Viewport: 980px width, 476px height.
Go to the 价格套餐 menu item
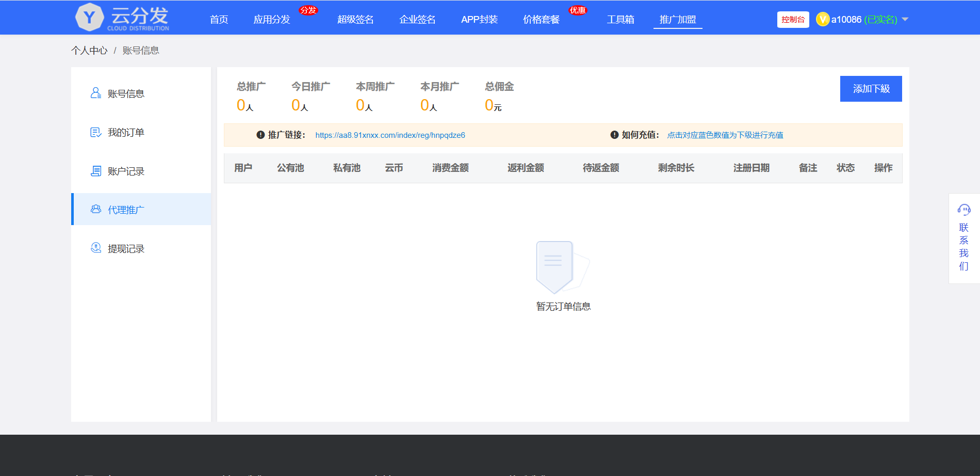(x=541, y=20)
